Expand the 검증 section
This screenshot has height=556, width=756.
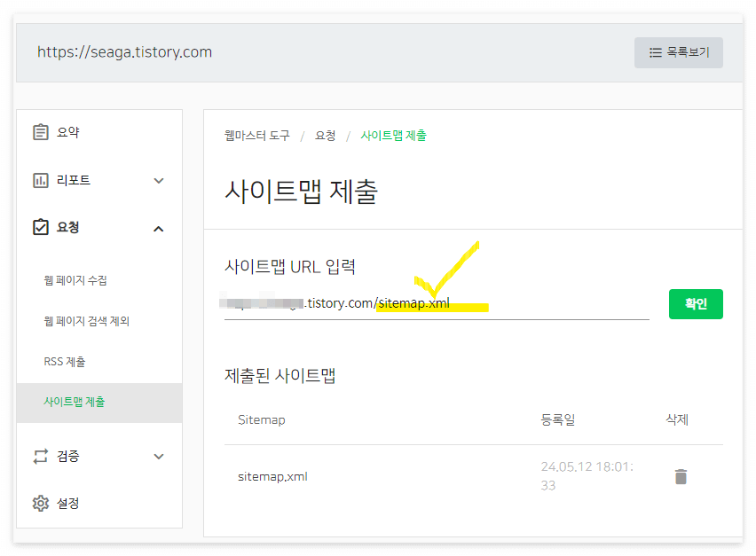159,456
